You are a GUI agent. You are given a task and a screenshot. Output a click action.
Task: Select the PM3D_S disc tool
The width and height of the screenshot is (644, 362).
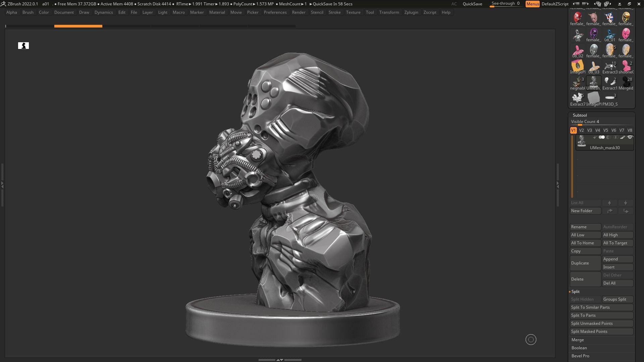click(609, 99)
